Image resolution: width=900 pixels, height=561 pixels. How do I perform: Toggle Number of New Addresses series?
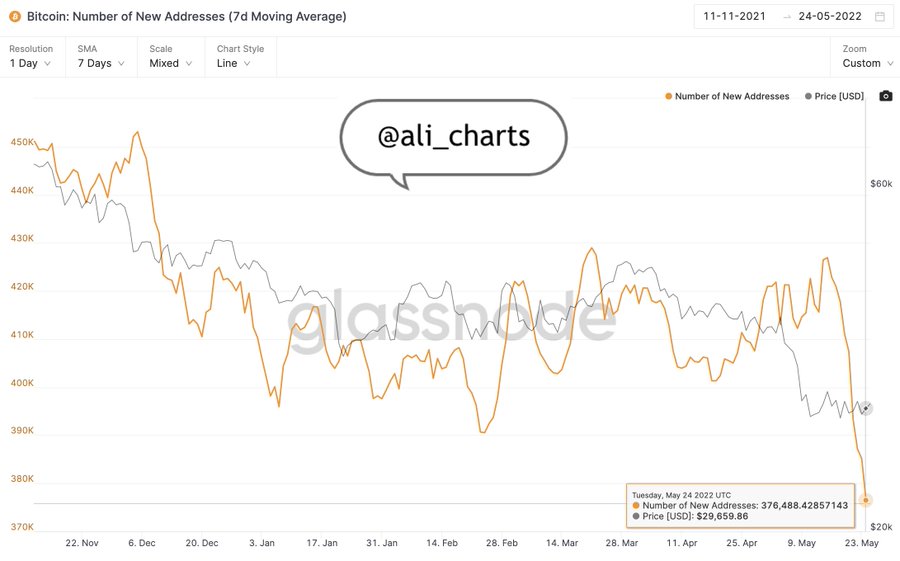tap(727, 96)
